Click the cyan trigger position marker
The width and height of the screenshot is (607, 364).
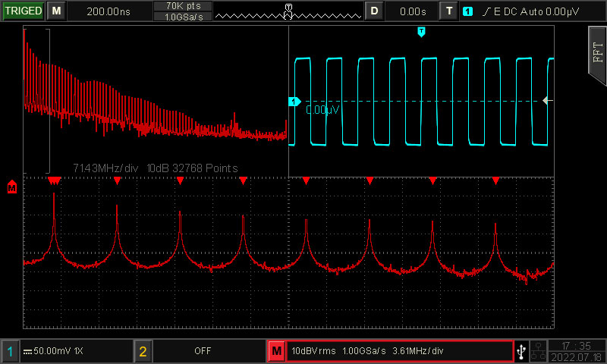tap(422, 31)
